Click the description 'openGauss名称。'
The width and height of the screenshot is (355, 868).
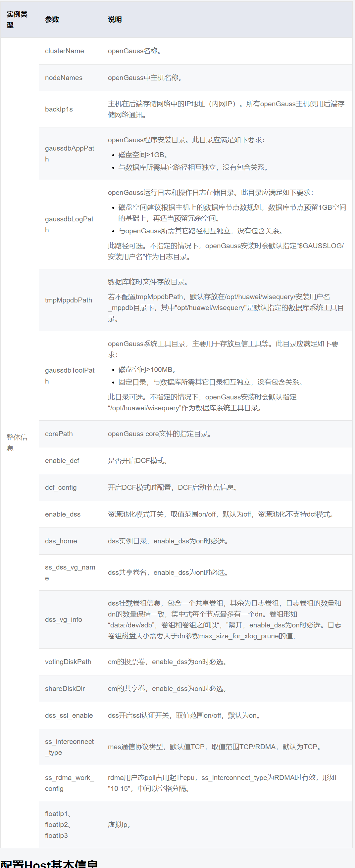coord(136,51)
